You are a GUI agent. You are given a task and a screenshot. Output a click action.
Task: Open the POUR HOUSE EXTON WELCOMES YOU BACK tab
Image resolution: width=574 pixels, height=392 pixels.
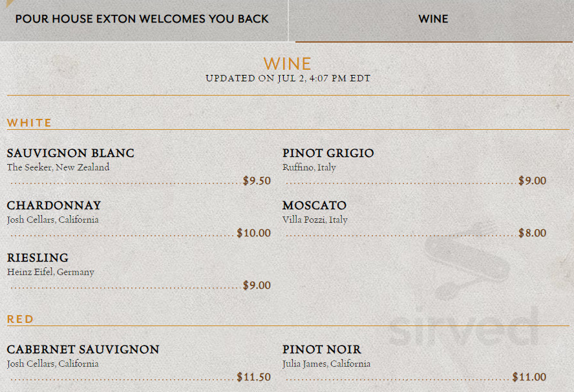pyautogui.click(x=143, y=19)
